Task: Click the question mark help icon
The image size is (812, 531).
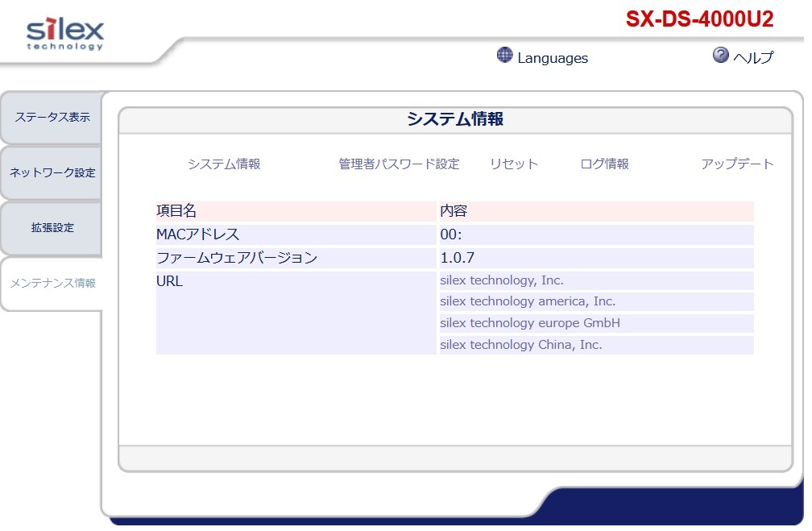Action: (x=720, y=55)
